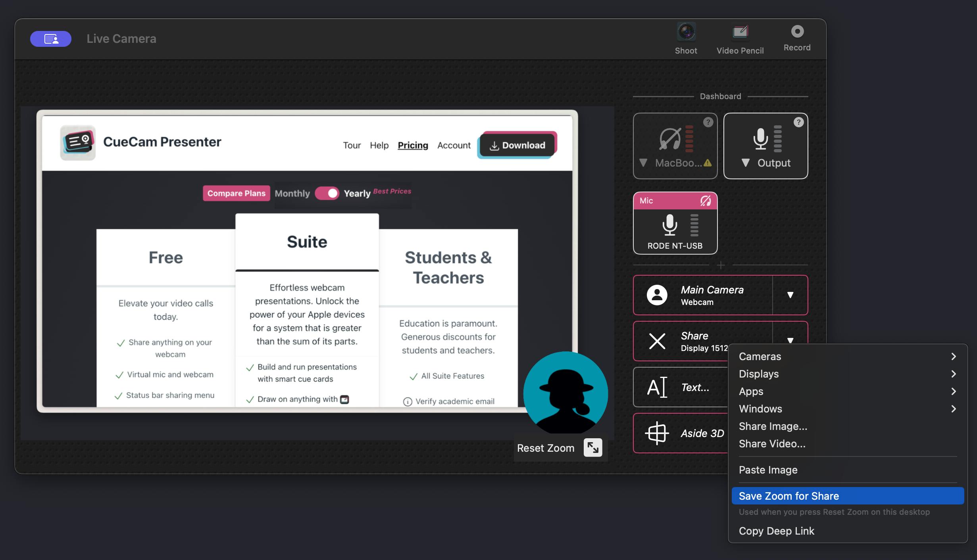Choose Copy Deep Link menu item
Viewport: 977px width, 560px height.
click(x=776, y=531)
